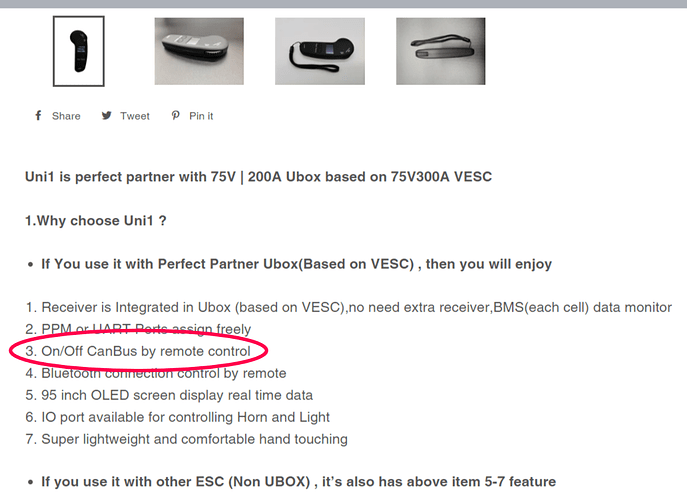The width and height of the screenshot is (687, 500).
Task: Click circled 'On/Off CanBus by remote control' item
Action: pos(138,351)
